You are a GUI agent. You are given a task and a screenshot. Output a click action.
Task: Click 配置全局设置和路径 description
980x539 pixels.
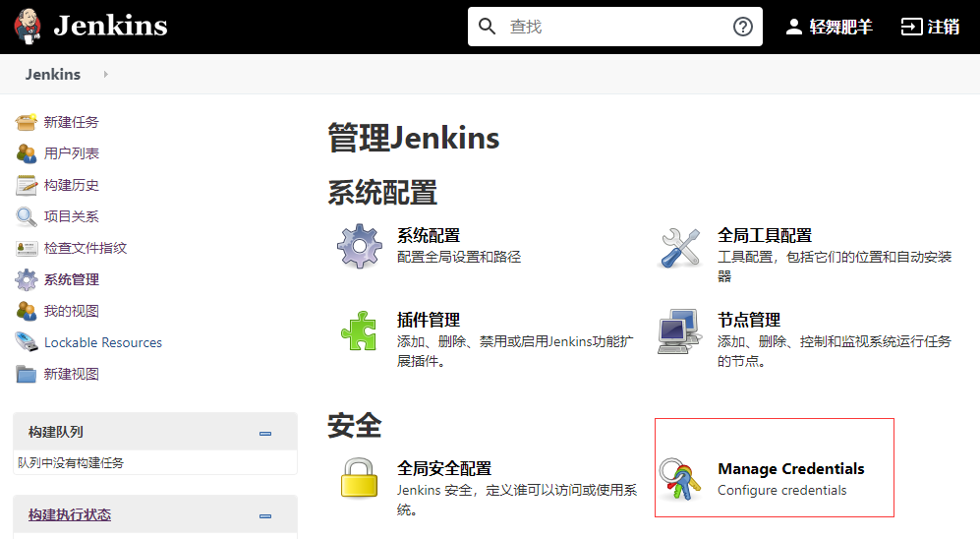pos(459,257)
